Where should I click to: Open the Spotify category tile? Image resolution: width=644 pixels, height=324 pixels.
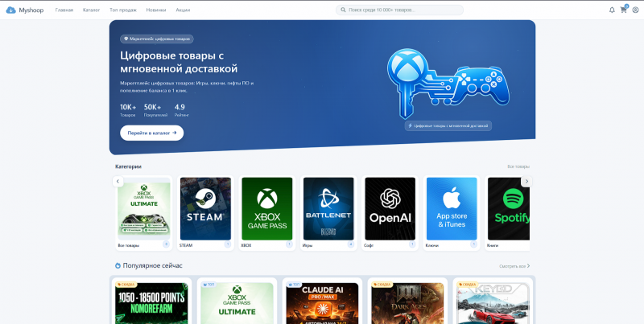pyautogui.click(x=508, y=213)
